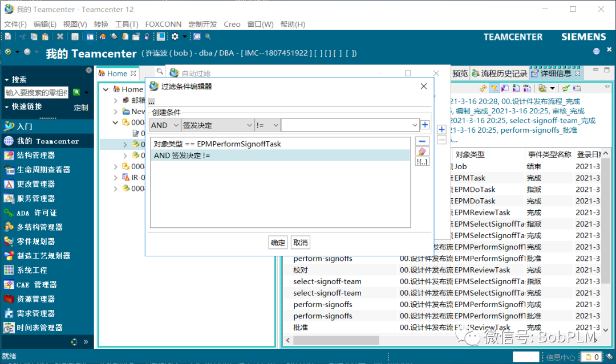This screenshot has height=364, width=616.
Task: Open 结构管理器 in the sidebar
Action: click(x=47, y=156)
